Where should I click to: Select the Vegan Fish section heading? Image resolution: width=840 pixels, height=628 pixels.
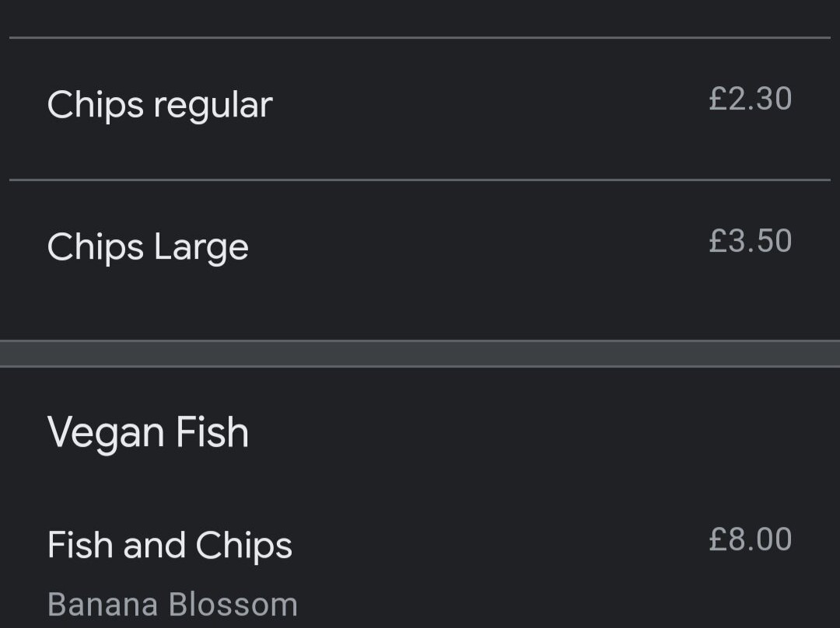(148, 433)
